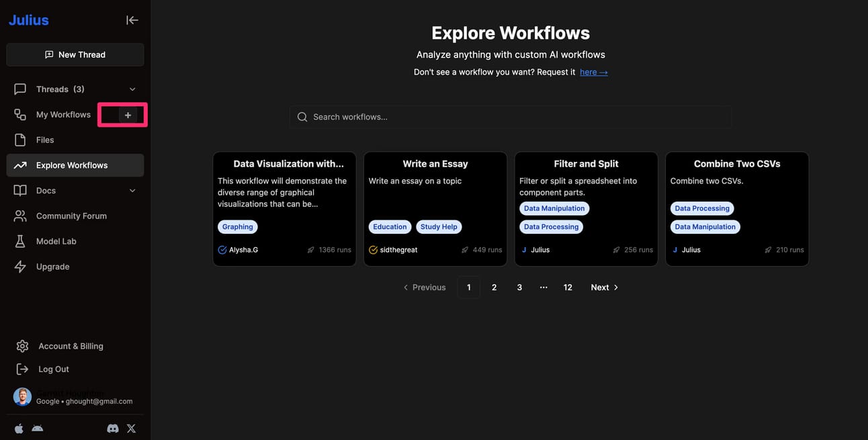Click the Log Out arrow icon
Viewport: 868px width, 440px height.
[22, 369]
